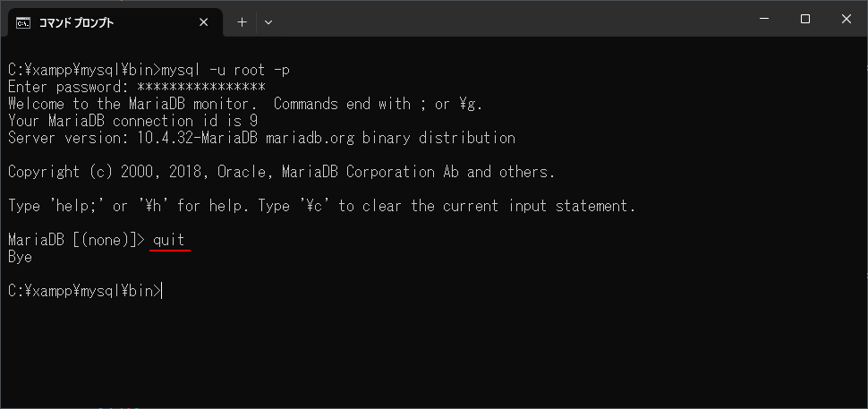Click the masked password asterisks
Image resolution: width=868 pixels, height=409 pixels.
[x=201, y=87]
